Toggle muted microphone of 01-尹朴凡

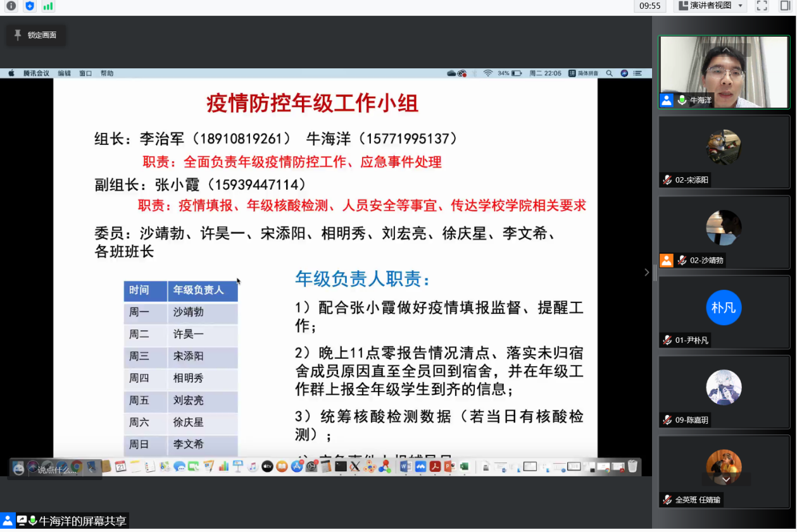pos(667,340)
